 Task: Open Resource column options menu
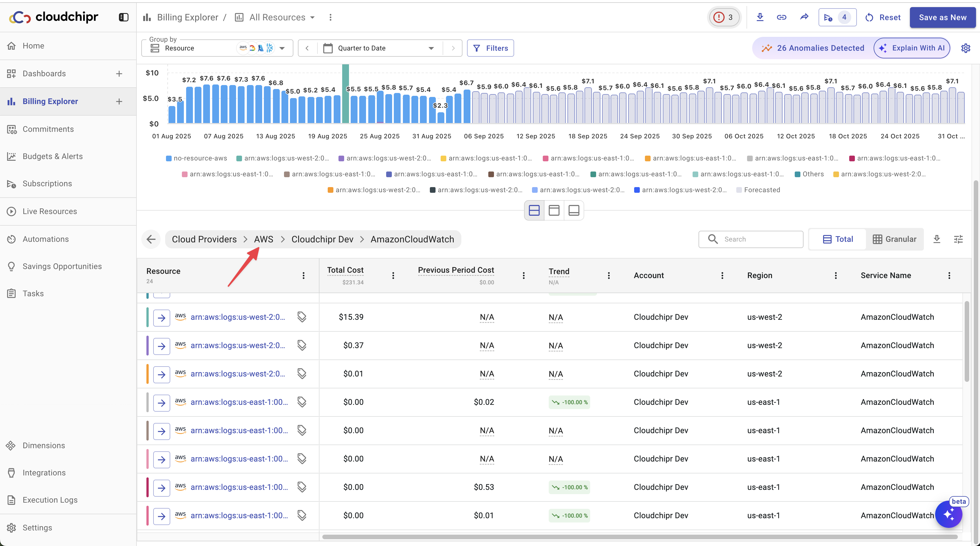pyautogui.click(x=303, y=275)
